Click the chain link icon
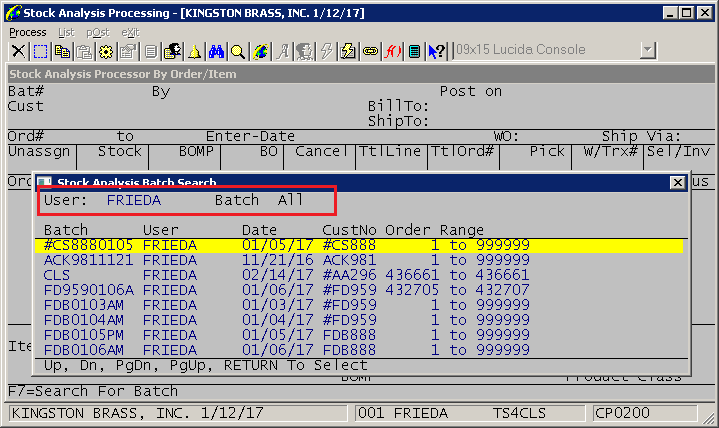 click(x=370, y=51)
